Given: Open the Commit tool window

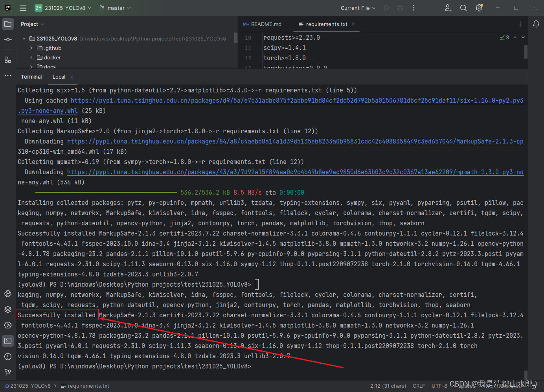Looking at the screenshot, I should 8,40.
